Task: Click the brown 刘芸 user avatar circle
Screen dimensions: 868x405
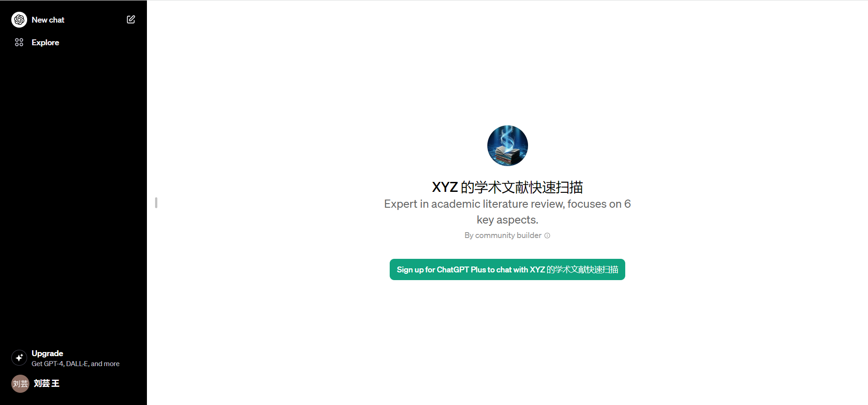Action: (20, 384)
